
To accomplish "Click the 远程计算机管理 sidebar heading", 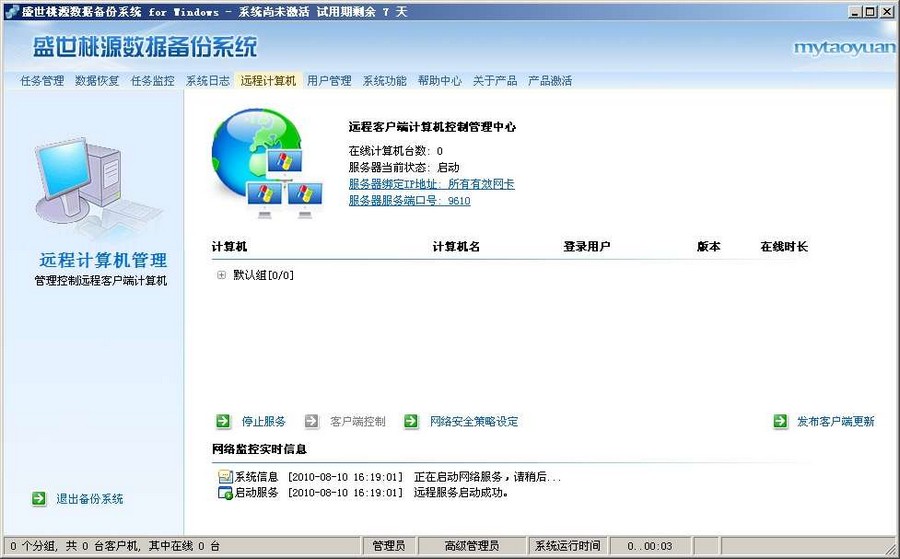I will 103,260.
